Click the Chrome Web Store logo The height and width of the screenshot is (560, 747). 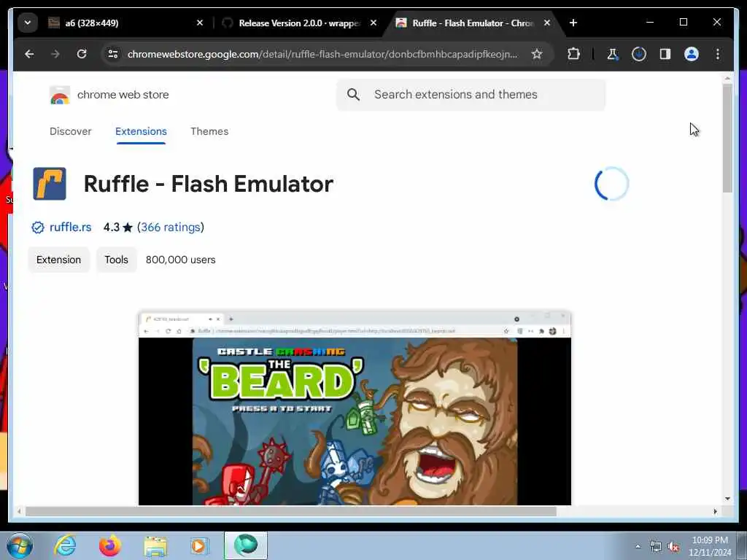(60, 96)
